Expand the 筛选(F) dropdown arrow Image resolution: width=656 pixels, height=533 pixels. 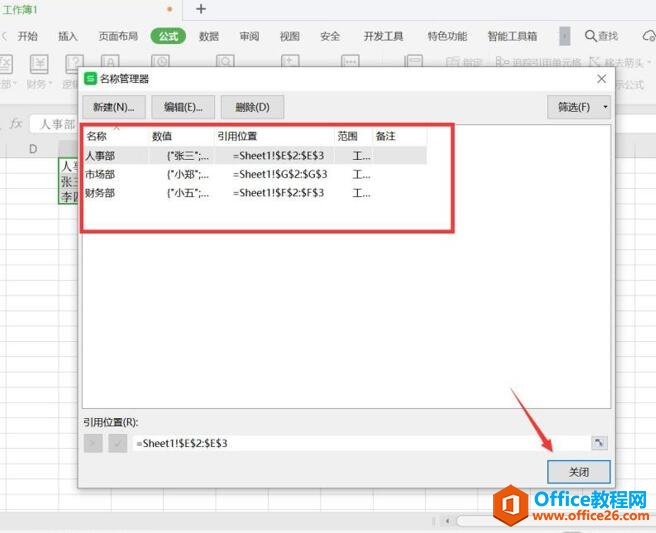605,107
